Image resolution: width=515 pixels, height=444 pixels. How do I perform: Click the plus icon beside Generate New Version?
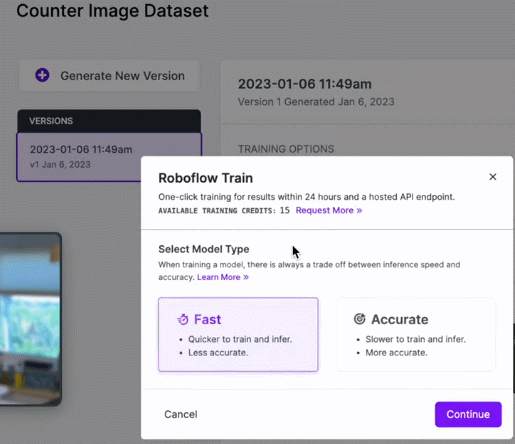tap(42, 75)
